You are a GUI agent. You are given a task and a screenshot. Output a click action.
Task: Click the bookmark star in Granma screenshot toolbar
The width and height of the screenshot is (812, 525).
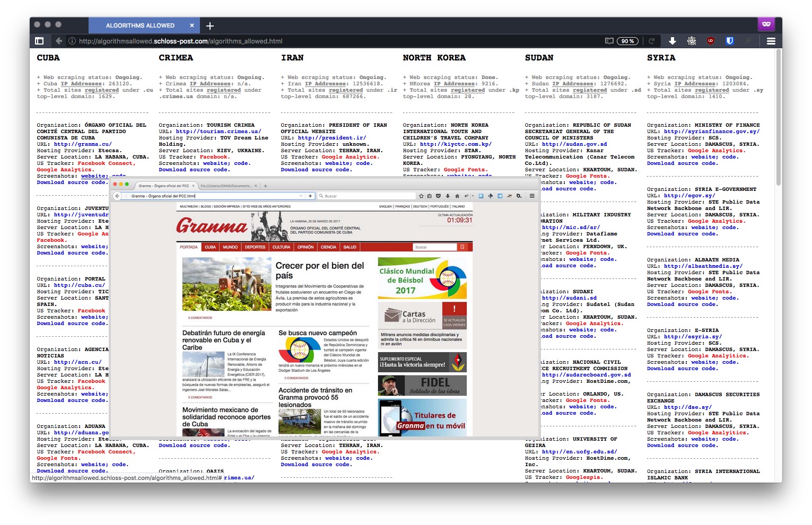pyautogui.click(x=421, y=196)
